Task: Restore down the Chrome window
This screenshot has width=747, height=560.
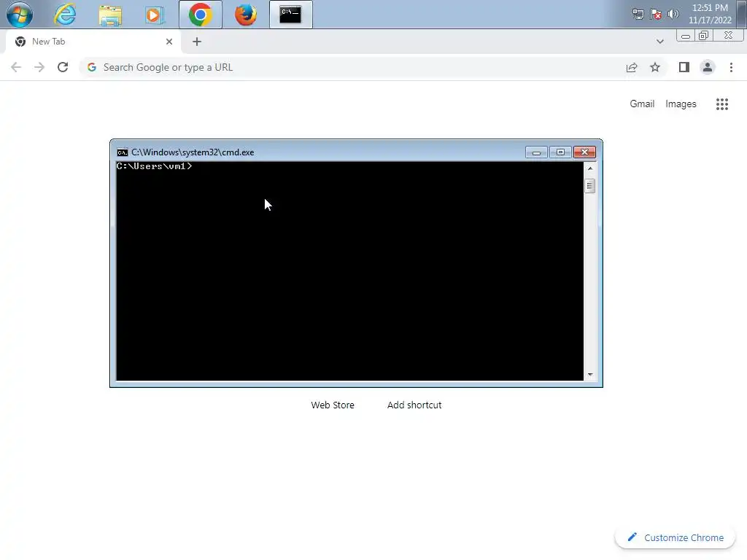Action: point(704,36)
